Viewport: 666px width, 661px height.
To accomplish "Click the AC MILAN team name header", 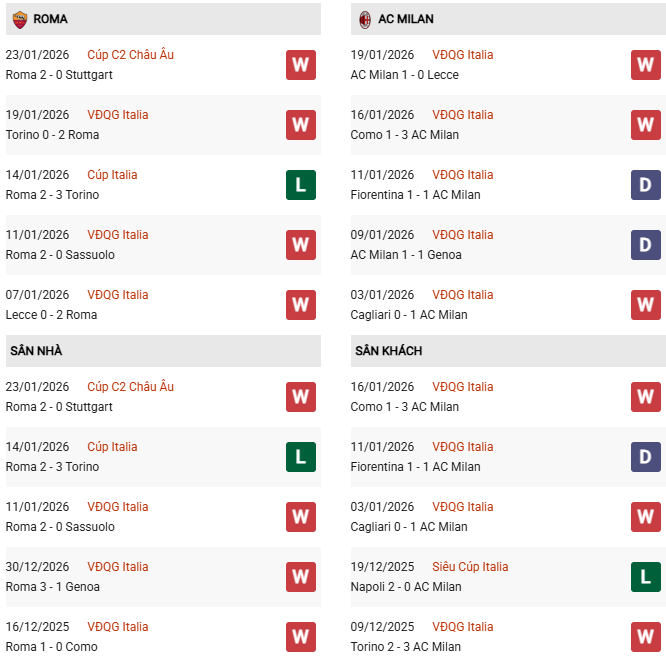I will tap(406, 19).
